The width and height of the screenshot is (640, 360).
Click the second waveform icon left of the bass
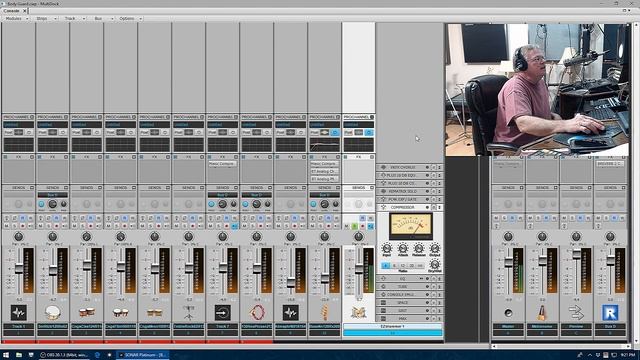[291, 313]
